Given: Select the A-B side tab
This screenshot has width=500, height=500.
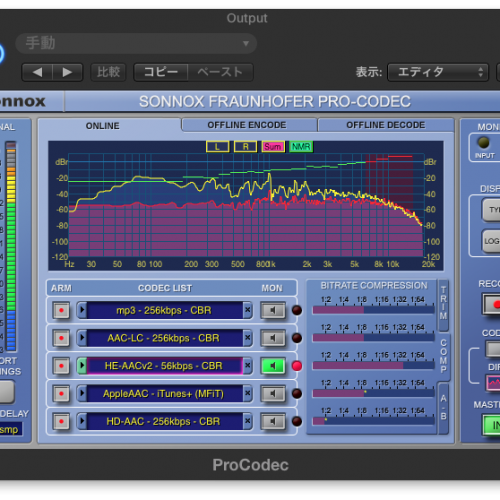Looking at the screenshot, I should click(443, 407).
